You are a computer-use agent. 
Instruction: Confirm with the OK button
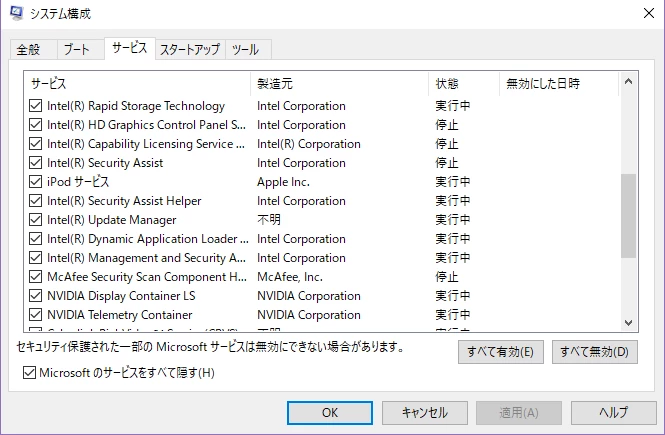pyautogui.click(x=330, y=413)
